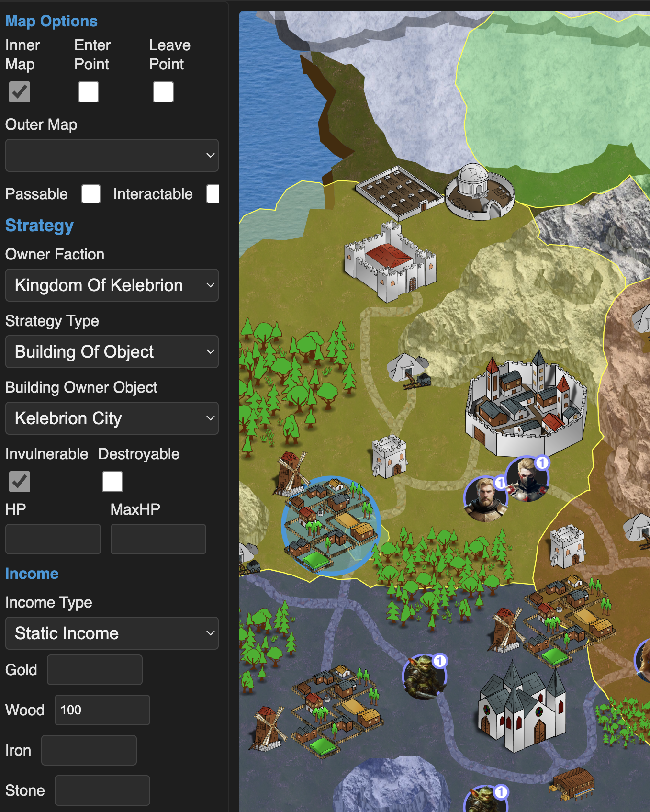The width and height of the screenshot is (650, 812).
Task: Select the mine with cart at left map edge
Action: [x=249, y=558]
